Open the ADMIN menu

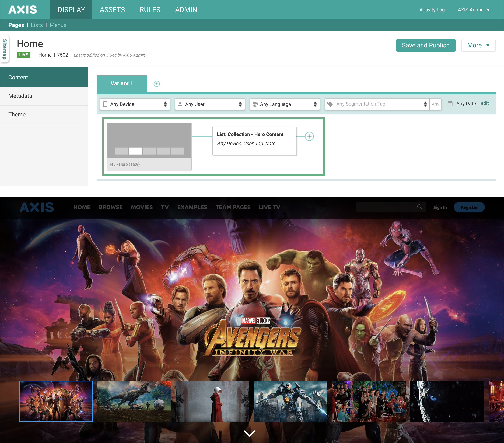click(x=186, y=10)
